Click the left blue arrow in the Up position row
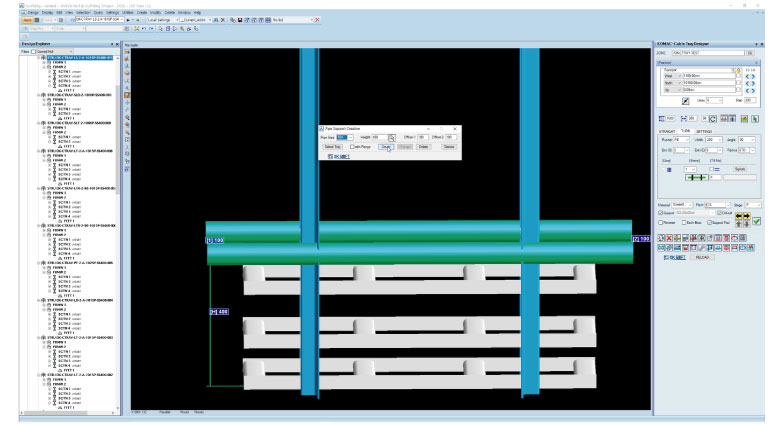784x425 pixels. (747, 90)
